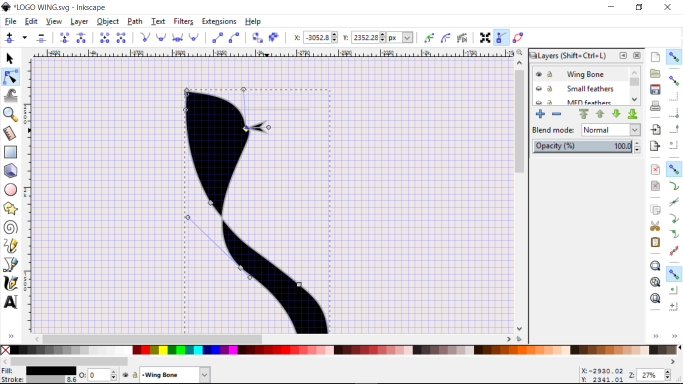Toggle global snapping at top of snap bar
The width and height of the screenshot is (683, 384).
674,57
